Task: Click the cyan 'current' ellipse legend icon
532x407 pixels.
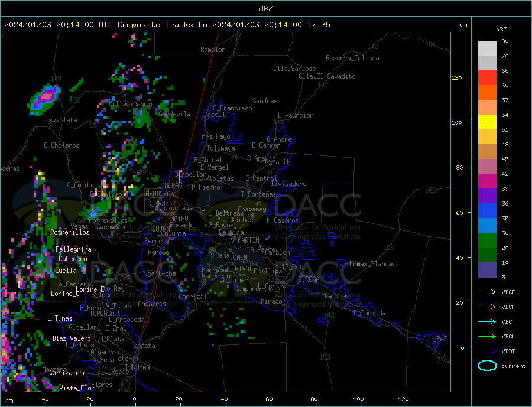Action: pos(487,366)
